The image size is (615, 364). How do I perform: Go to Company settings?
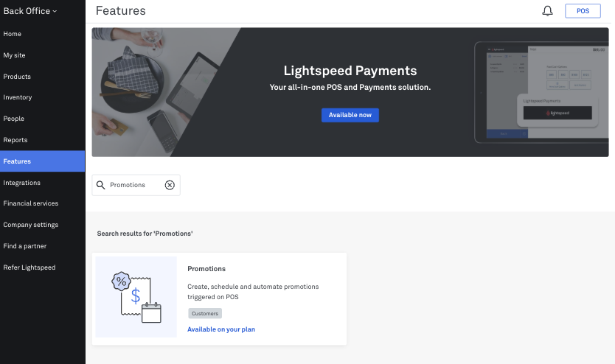[30, 225]
